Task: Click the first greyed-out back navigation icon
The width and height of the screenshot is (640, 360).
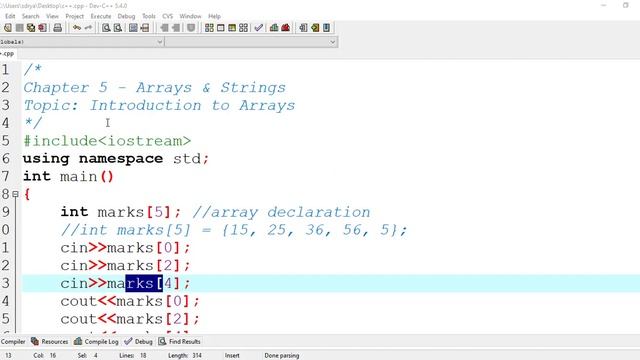Action: tap(164, 28)
